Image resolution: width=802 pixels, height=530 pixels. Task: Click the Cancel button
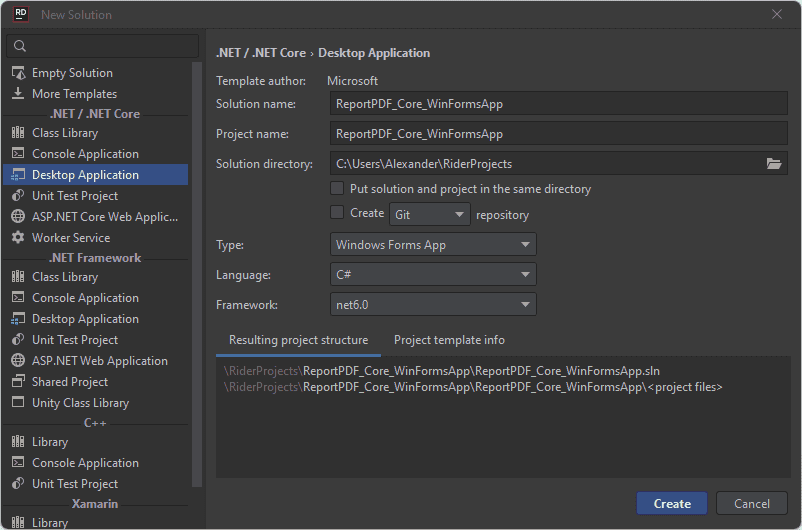pos(751,503)
